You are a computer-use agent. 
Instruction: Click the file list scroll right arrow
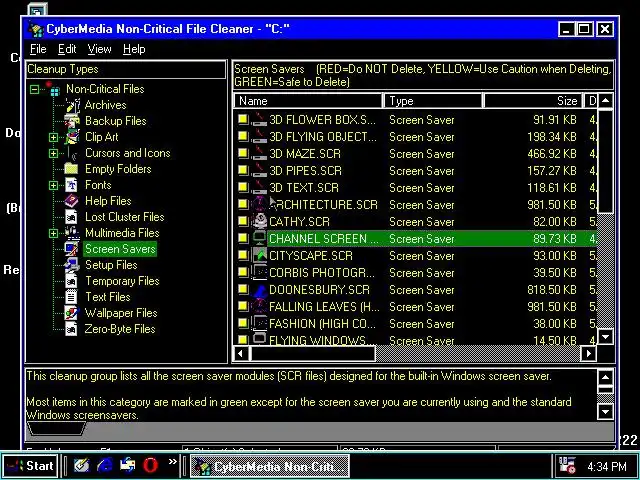(588, 353)
